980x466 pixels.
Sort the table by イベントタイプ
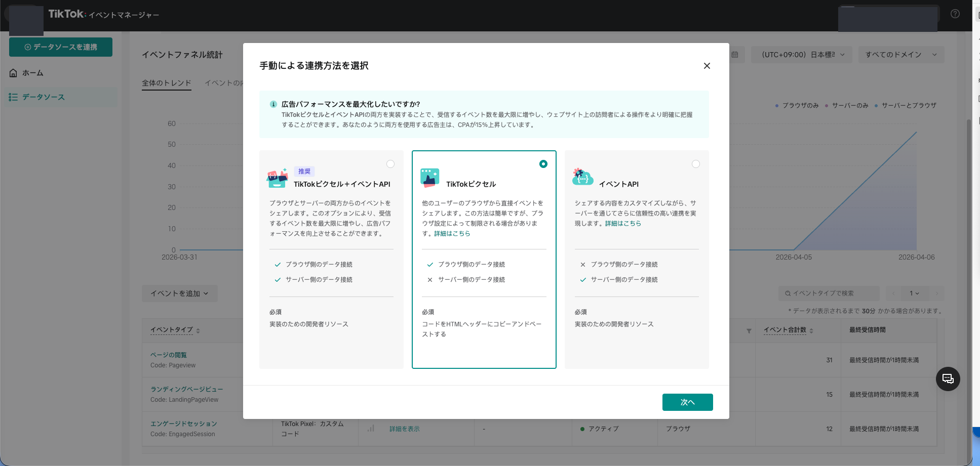pos(173,329)
